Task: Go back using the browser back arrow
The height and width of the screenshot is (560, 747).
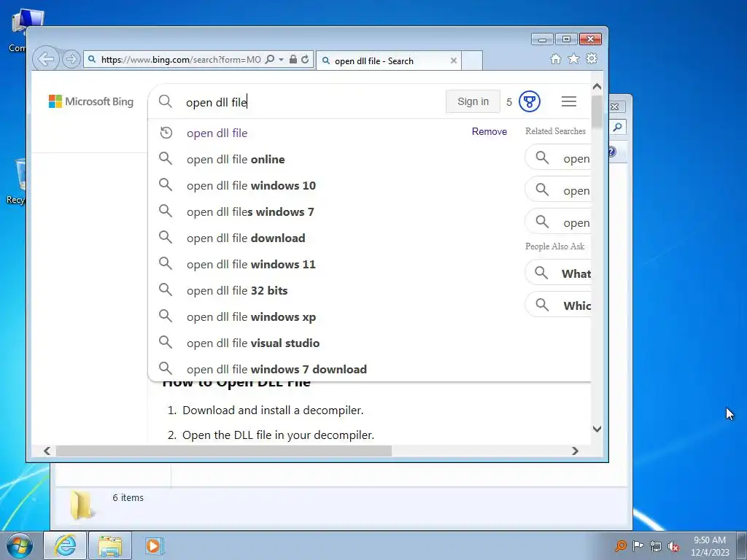Action: click(x=46, y=59)
